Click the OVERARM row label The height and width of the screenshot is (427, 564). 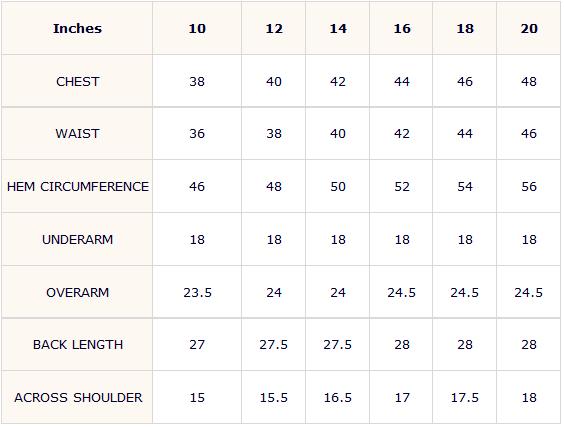pos(77,292)
